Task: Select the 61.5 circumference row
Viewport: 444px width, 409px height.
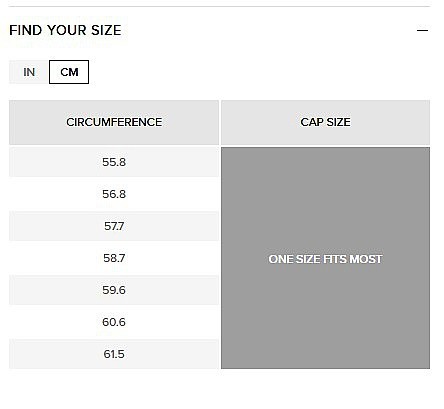Action: pyautogui.click(x=114, y=354)
